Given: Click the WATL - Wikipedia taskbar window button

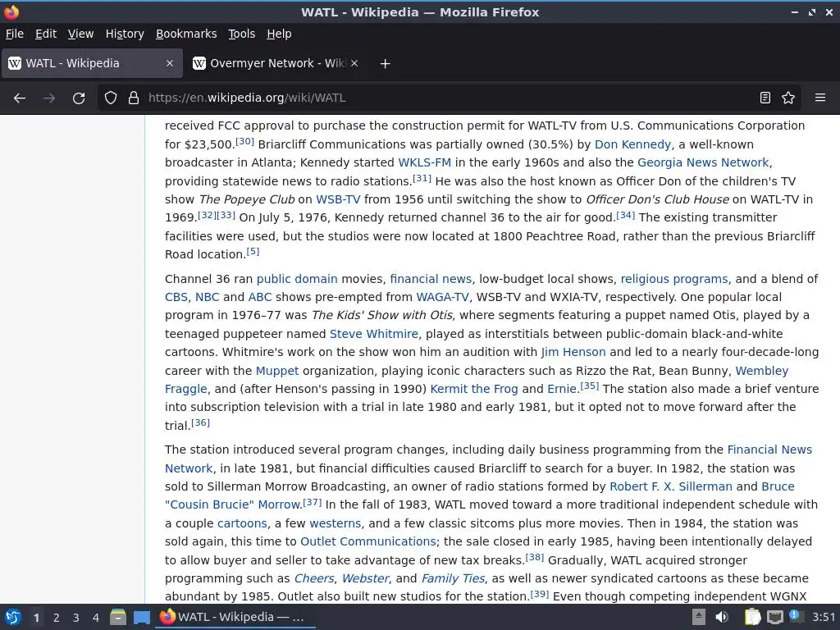Looking at the screenshot, I should pyautogui.click(x=235, y=618).
